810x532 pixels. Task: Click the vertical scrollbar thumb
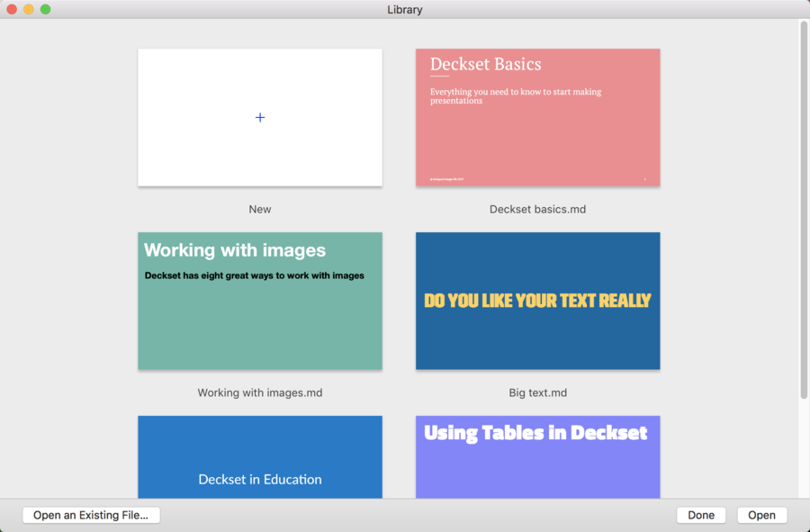[x=804, y=209]
